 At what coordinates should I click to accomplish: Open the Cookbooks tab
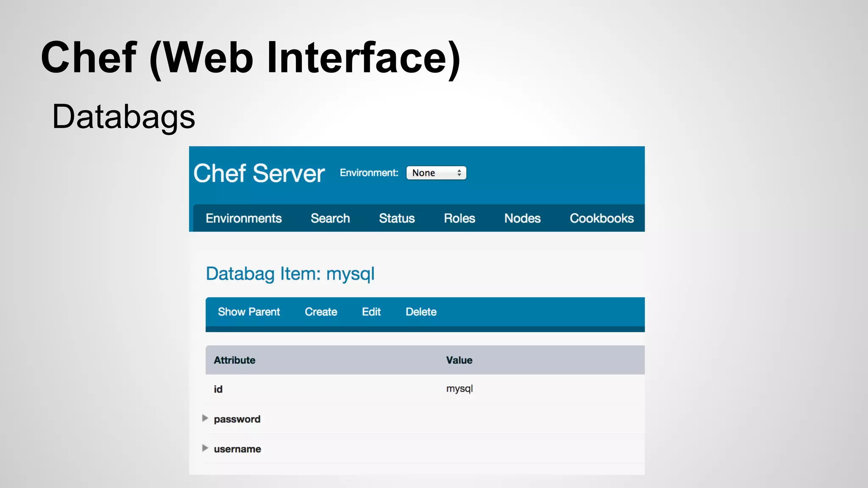601,218
